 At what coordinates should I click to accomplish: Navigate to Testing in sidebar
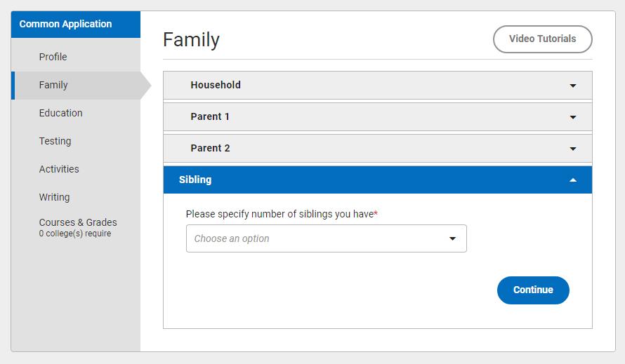point(55,141)
